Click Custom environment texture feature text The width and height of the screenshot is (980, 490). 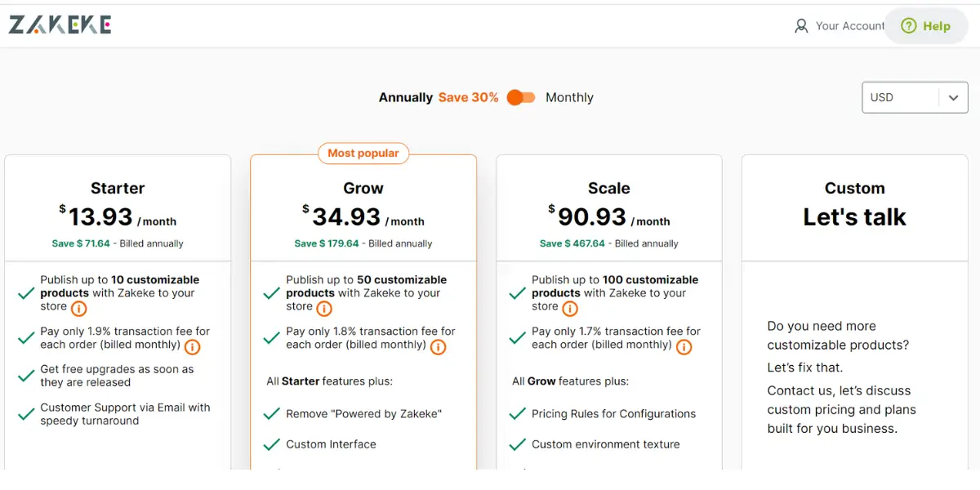[605, 444]
